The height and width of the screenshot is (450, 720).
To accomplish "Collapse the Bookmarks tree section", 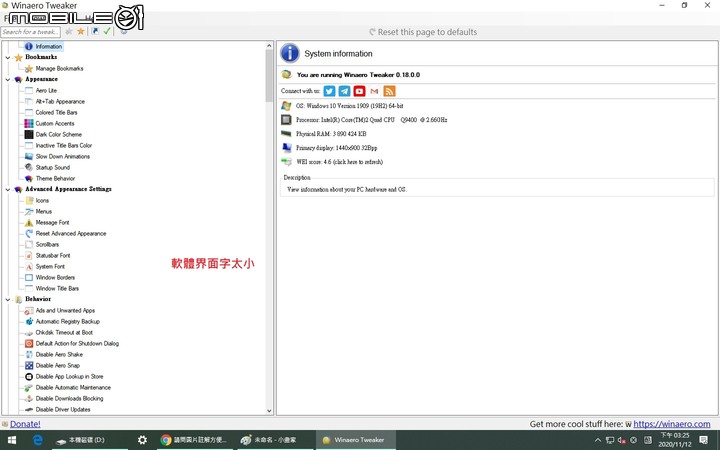I will 8,57.
